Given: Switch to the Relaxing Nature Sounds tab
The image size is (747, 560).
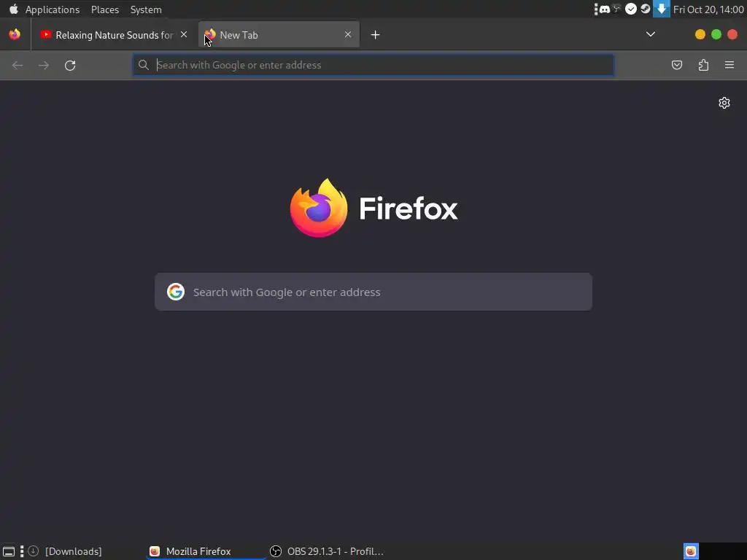Looking at the screenshot, I should tap(114, 35).
